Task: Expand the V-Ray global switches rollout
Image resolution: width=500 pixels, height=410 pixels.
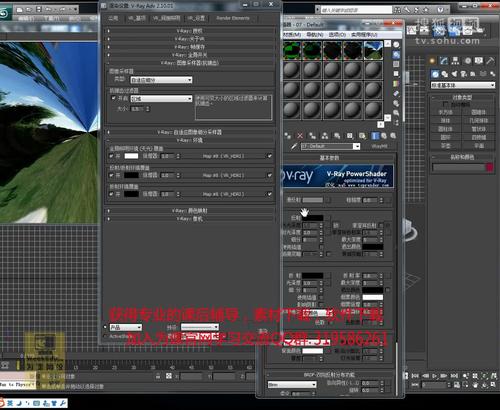Action: pyautogui.click(x=190, y=55)
